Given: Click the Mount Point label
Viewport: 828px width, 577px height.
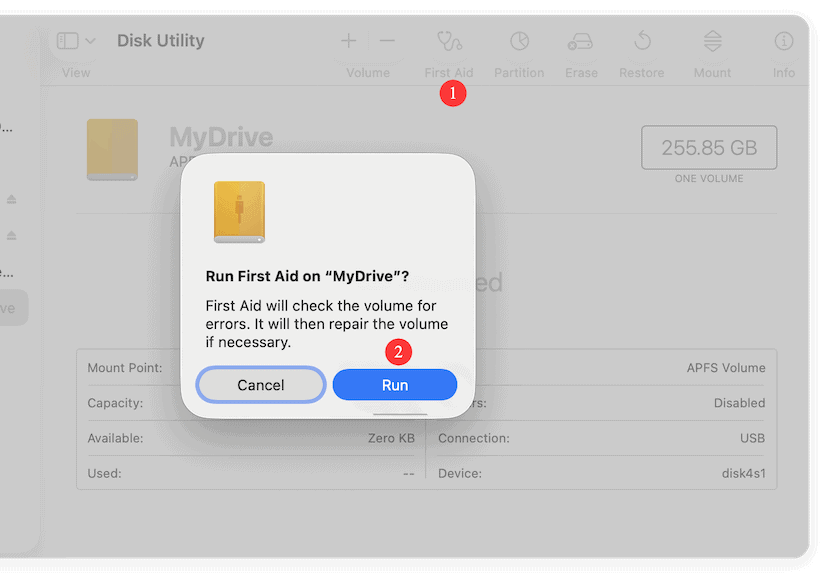Looking at the screenshot, I should point(125,368).
